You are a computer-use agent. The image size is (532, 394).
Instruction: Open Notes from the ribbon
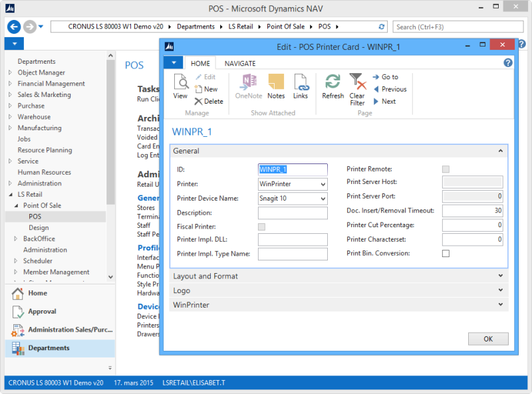click(276, 86)
